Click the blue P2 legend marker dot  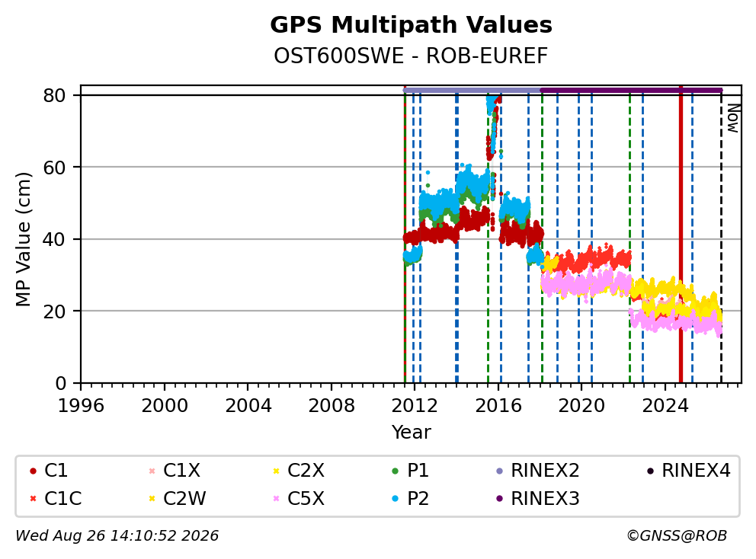click(x=396, y=499)
